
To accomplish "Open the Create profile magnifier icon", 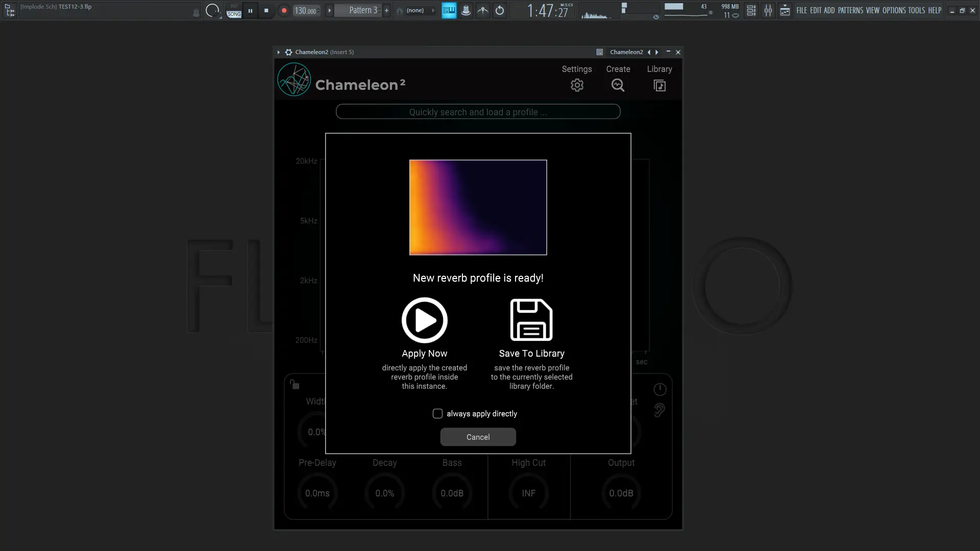I will click(618, 85).
